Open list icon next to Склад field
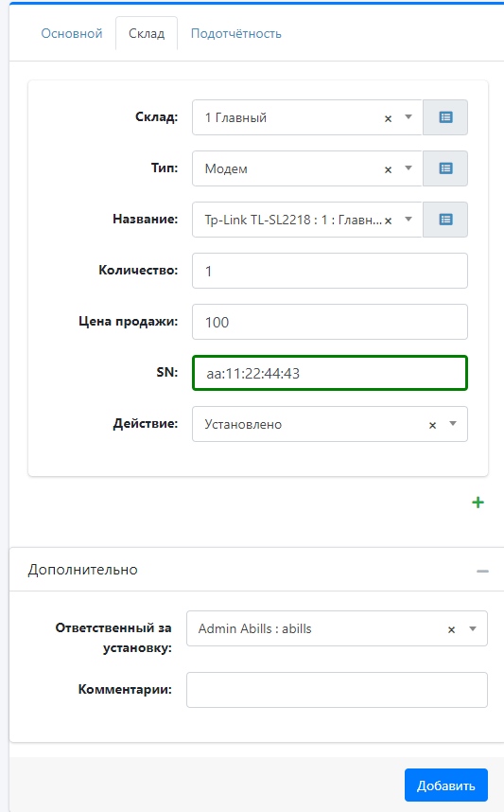The width and height of the screenshot is (504, 812). coord(445,117)
